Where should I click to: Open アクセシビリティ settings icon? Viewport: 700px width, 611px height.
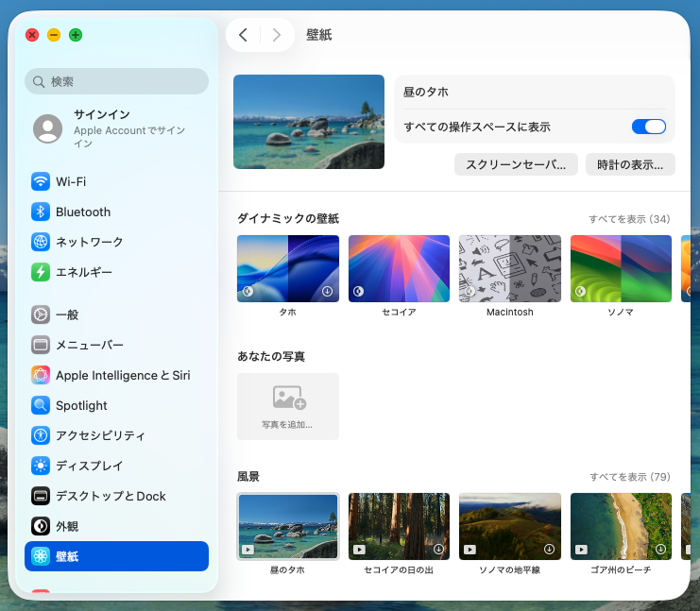coord(41,435)
